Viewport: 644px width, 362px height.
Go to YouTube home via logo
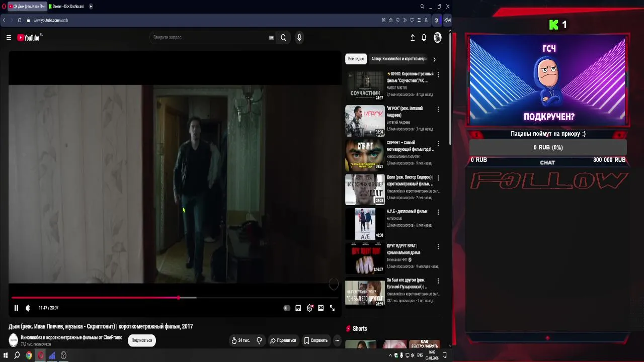28,38
